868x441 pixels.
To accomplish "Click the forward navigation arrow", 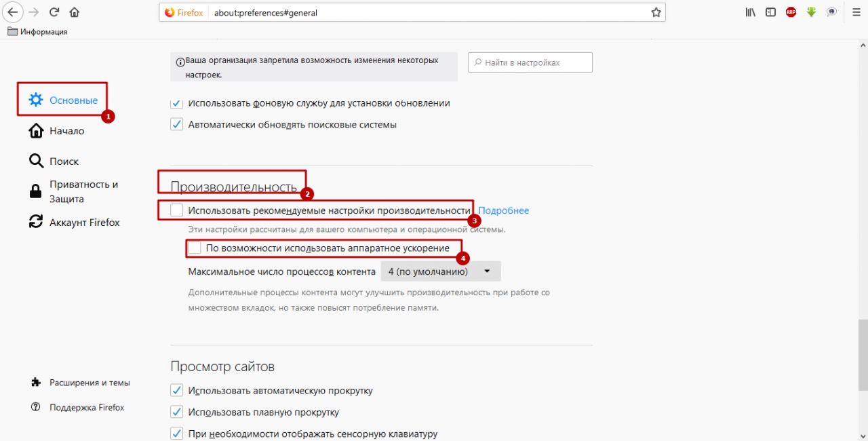I will pos(34,12).
